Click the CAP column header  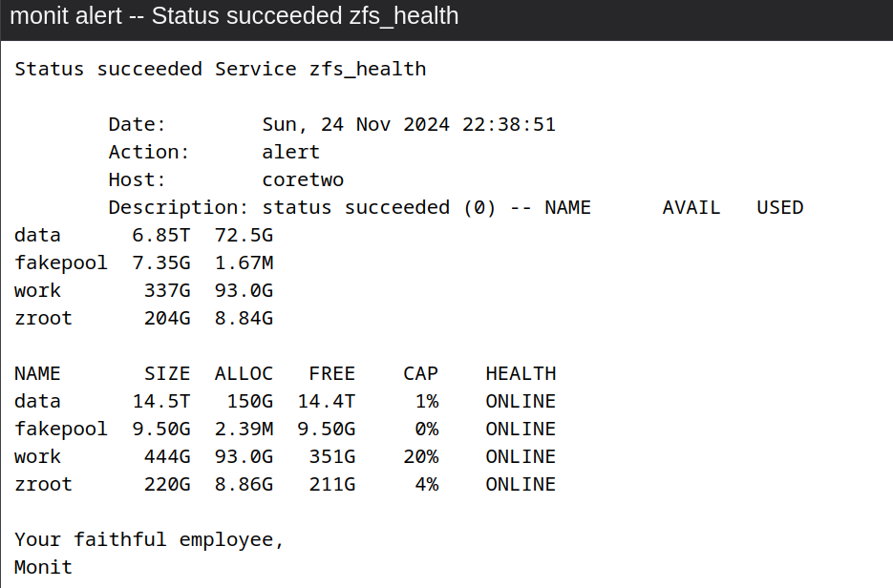pos(420,373)
